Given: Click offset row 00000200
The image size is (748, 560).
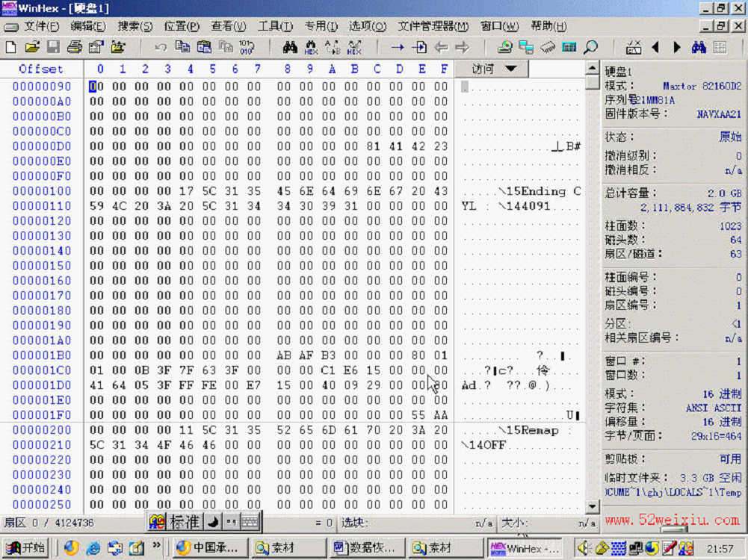Looking at the screenshot, I should click(42, 430).
